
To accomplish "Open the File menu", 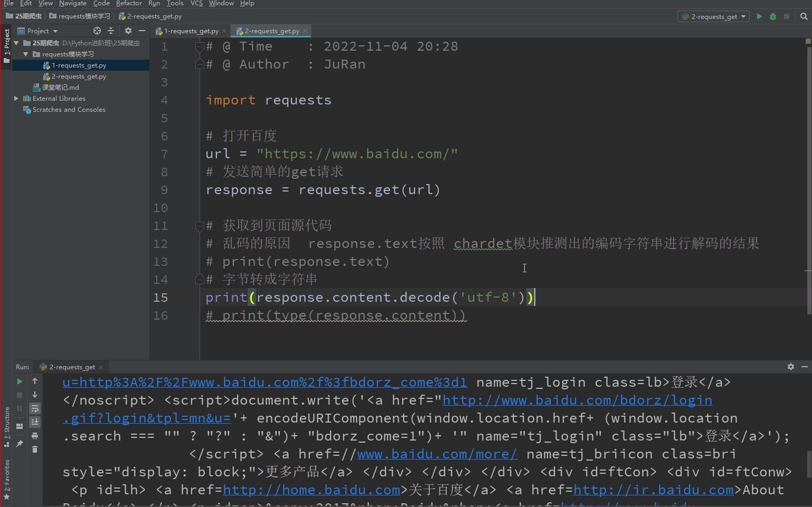I will tap(8, 3).
